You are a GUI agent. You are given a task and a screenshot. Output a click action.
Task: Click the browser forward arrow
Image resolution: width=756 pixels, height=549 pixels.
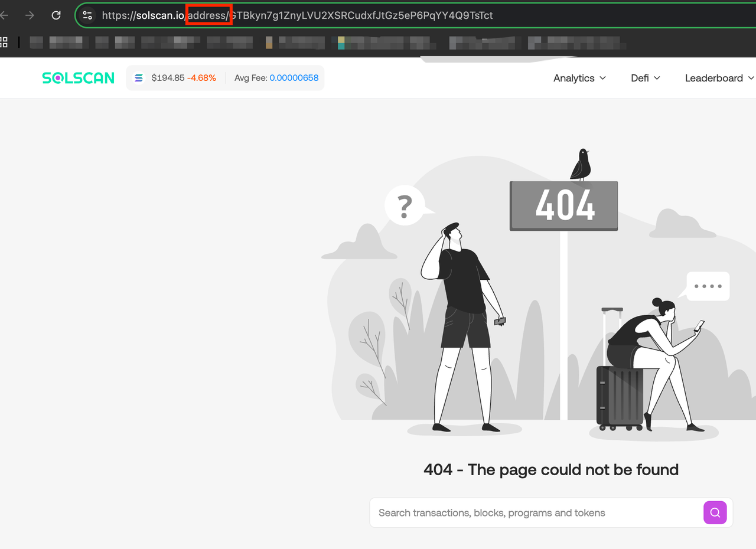[x=30, y=15]
